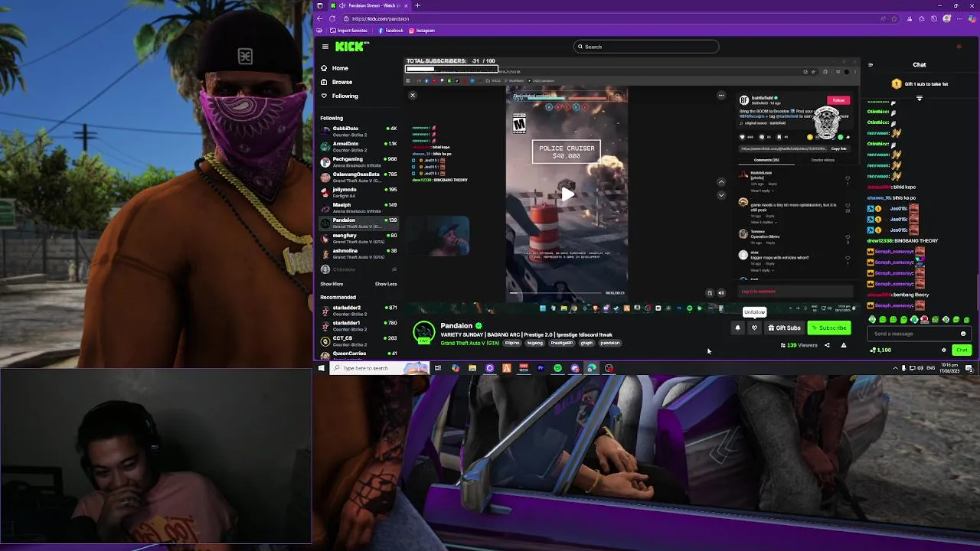Image resolution: width=980 pixels, height=551 pixels.
Task: Click the Gift Subs button
Action: point(784,328)
